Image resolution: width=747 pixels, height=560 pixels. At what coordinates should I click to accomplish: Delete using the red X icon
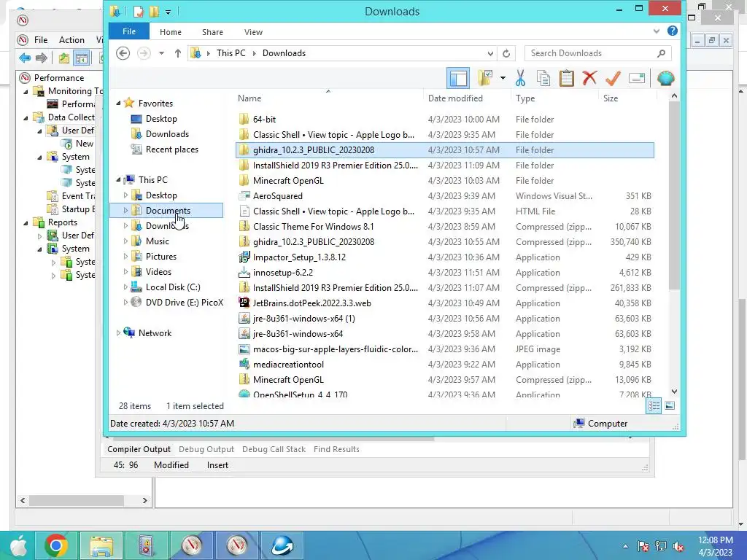tap(589, 77)
